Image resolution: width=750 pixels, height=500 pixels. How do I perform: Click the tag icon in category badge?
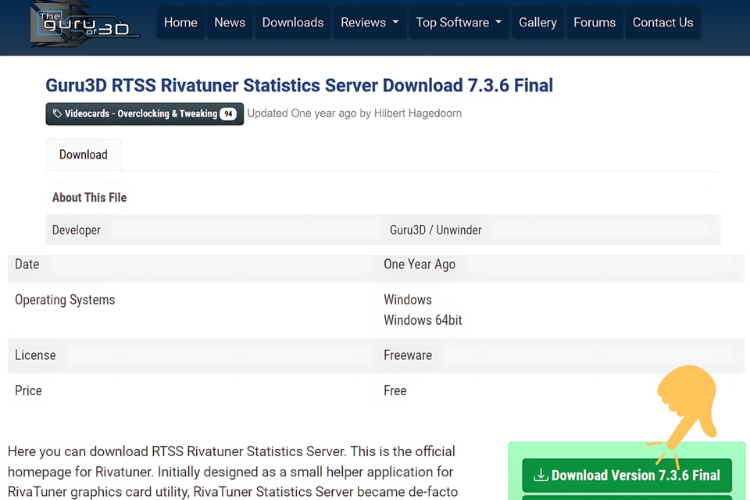[x=57, y=113]
